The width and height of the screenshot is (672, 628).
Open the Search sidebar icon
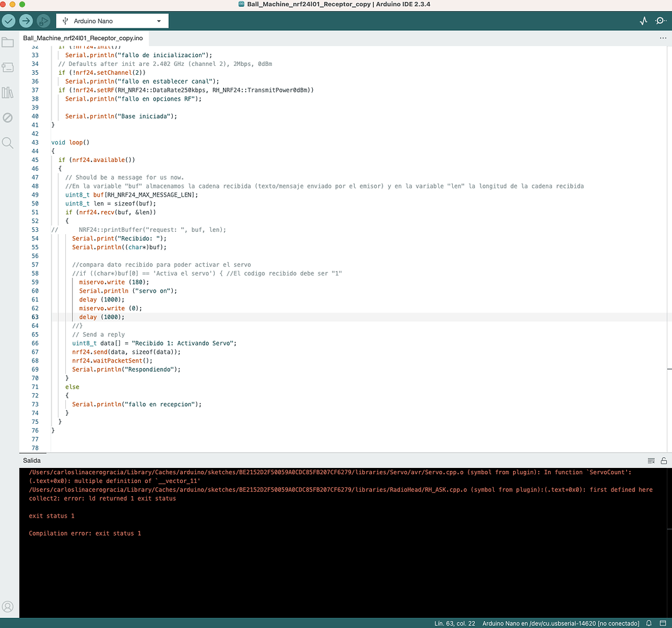point(8,143)
